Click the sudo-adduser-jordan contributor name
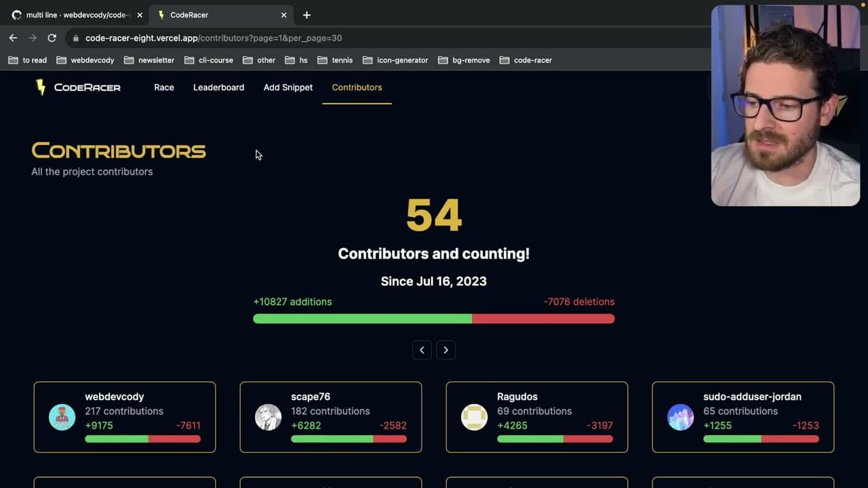The height and width of the screenshot is (488, 868). 752,396
